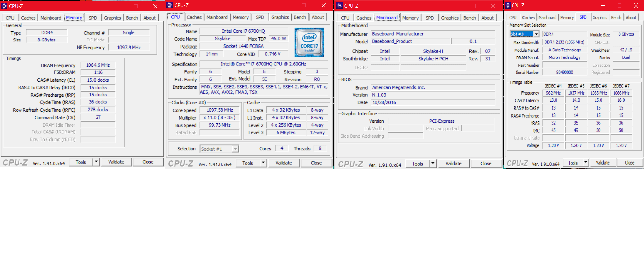The width and height of the screenshot is (644, 278).
Task: Select the SPD tab in the Memory-tab window
Action: [93, 18]
